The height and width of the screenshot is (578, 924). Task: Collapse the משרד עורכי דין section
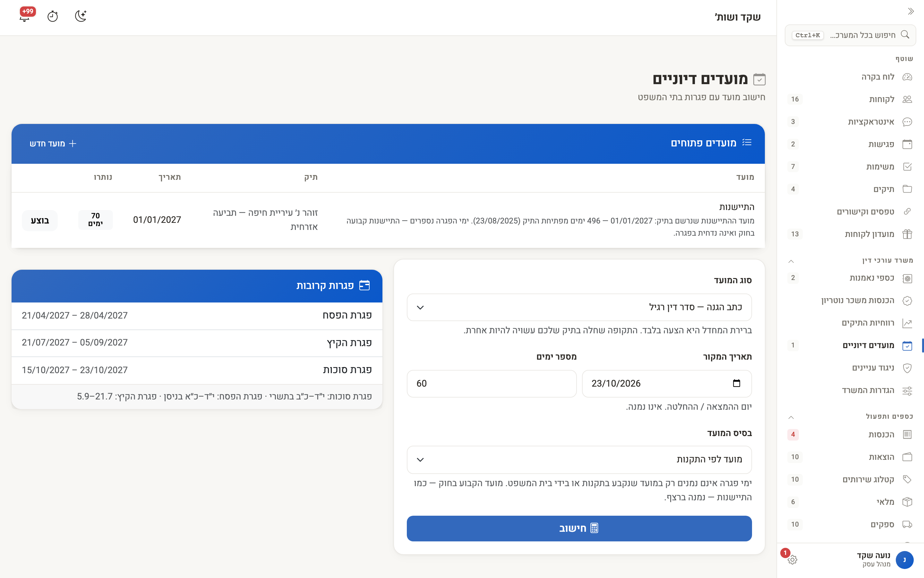point(791,261)
